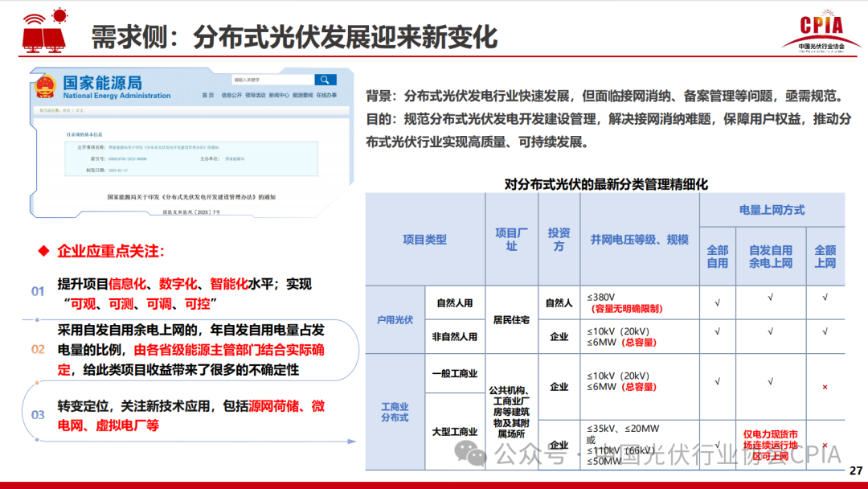Open the 新闻中心 menu item
This screenshot has height=489, width=868.
point(278,95)
